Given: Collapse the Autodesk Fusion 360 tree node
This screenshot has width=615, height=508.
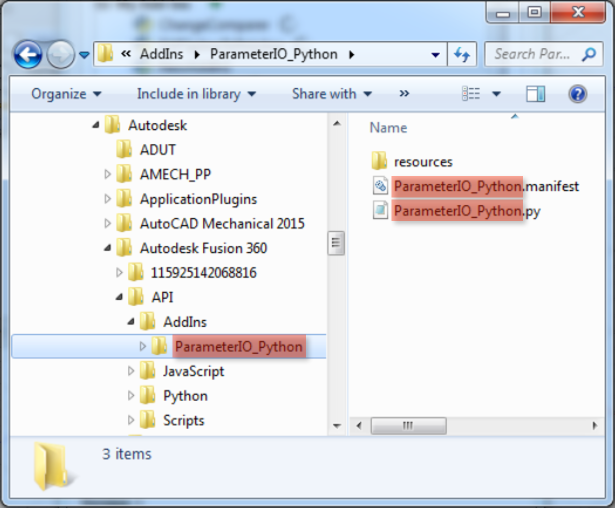Looking at the screenshot, I should (109, 248).
